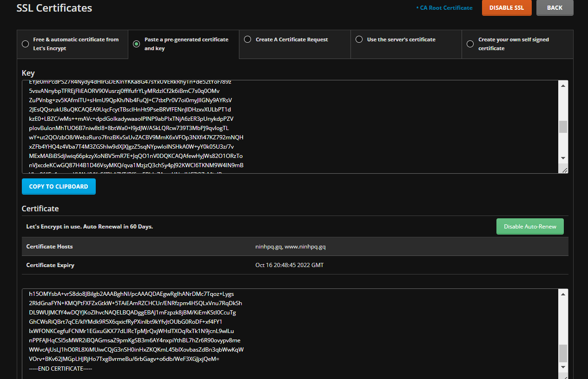
Task: Select Free & automatic Let's Encrypt radio option
Action: pyautogui.click(x=25, y=44)
